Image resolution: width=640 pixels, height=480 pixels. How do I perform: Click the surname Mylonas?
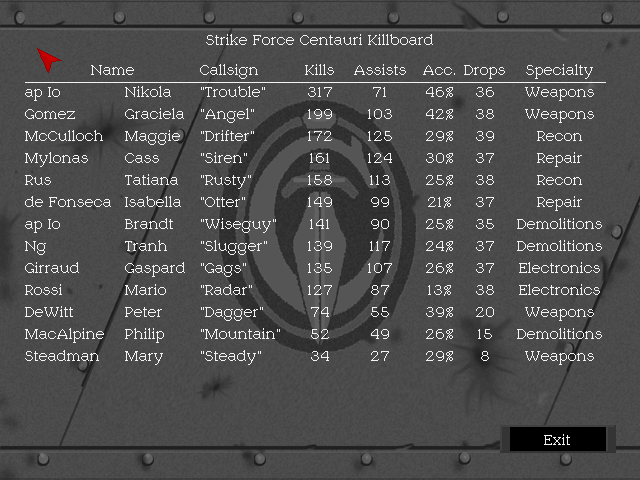[x=56, y=159]
